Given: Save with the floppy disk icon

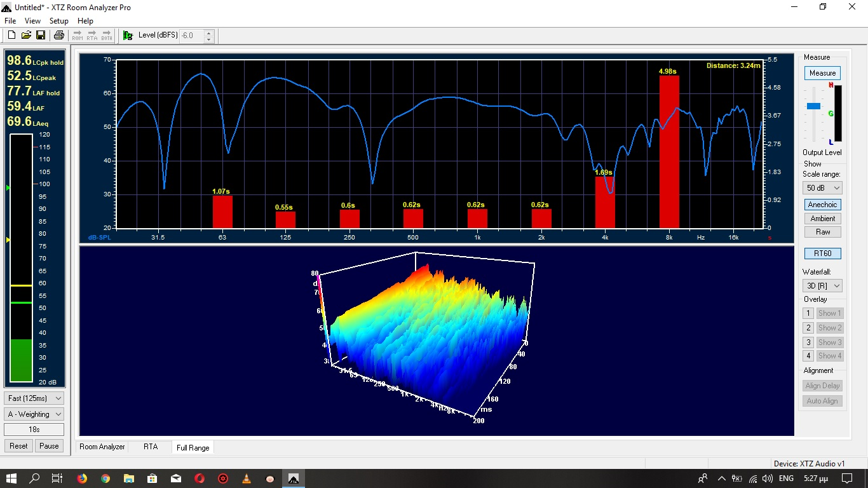Looking at the screenshot, I should pos(40,36).
